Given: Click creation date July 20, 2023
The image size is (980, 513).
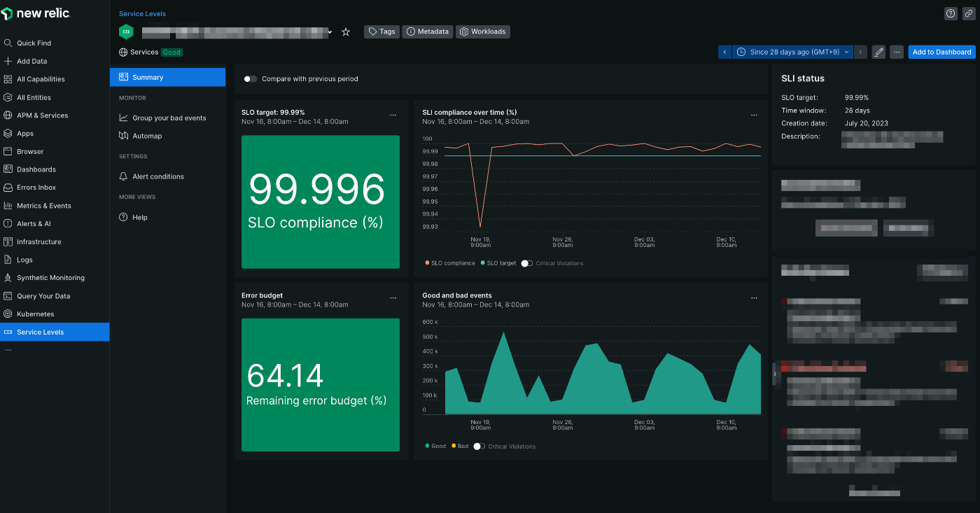Looking at the screenshot, I should coord(867,123).
